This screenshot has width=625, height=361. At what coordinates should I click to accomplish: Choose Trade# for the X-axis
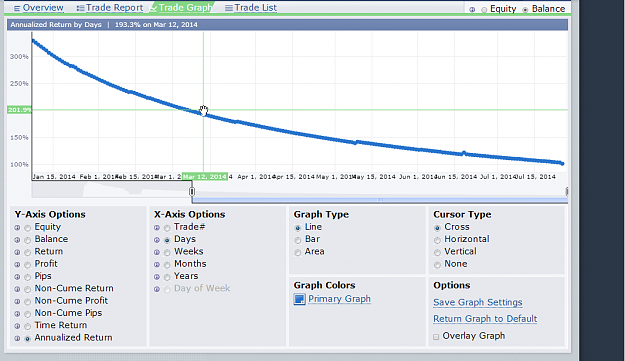[x=167, y=228]
